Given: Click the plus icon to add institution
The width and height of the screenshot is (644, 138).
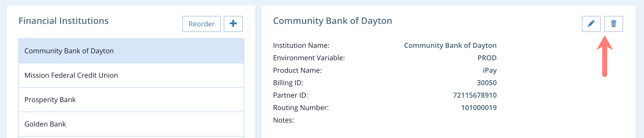Looking at the screenshot, I should click(233, 24).
